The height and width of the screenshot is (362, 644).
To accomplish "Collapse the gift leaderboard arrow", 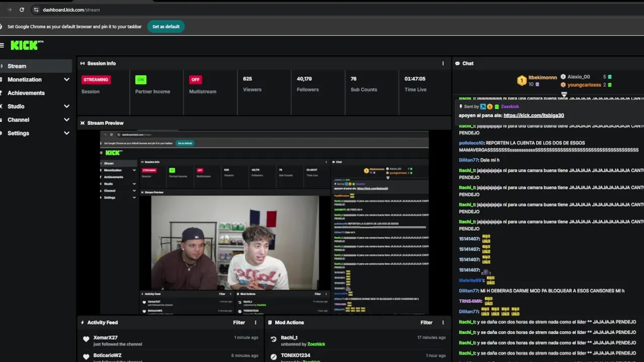I will coord(564,94).
